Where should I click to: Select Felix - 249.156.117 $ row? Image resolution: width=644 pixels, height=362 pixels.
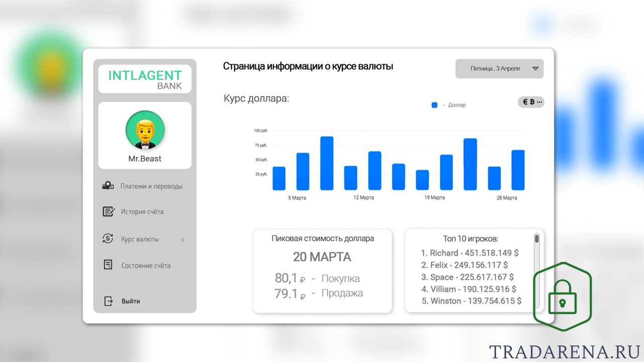464,265
